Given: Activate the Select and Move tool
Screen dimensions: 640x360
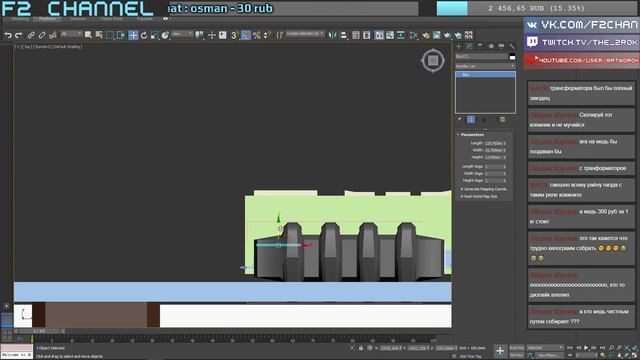Looking at the screenshot, I should tap(133, 36).
